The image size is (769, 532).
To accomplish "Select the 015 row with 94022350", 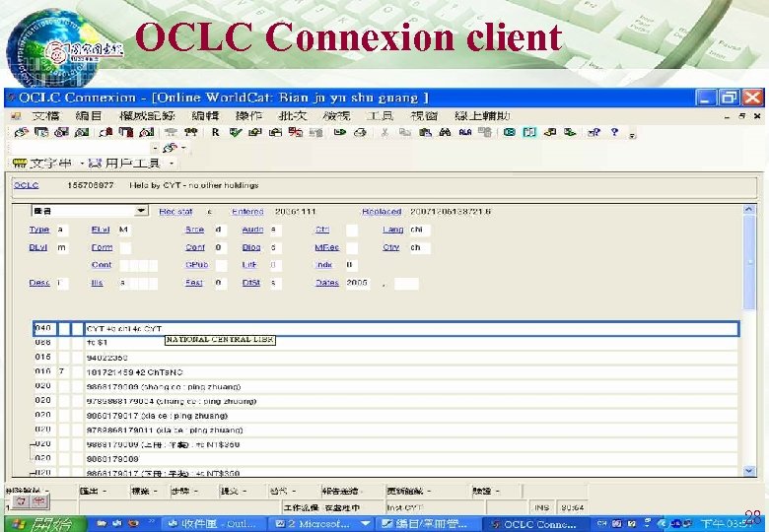I will pos(385,358).
